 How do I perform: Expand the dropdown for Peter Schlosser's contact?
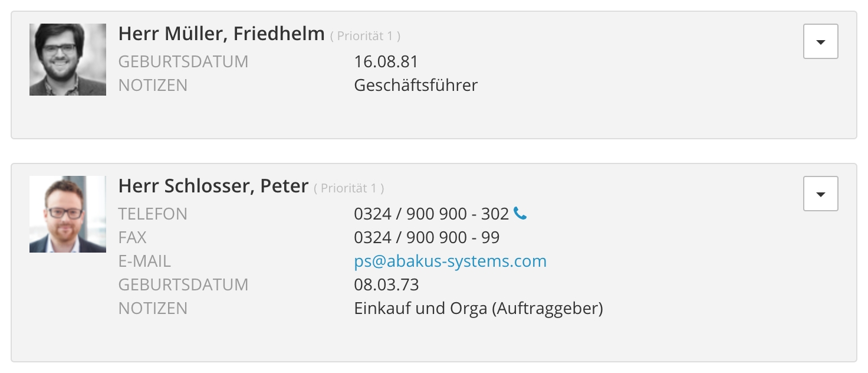820,194
